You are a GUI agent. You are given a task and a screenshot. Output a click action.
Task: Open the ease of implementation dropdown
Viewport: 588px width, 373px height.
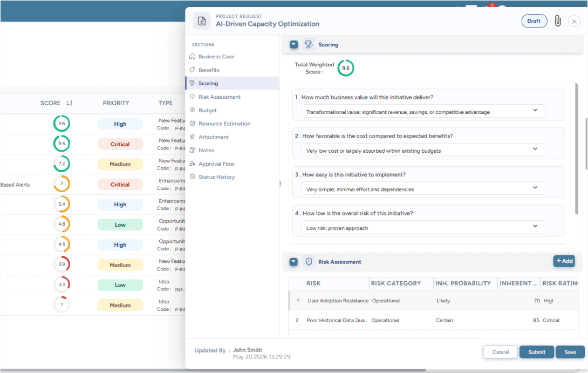[x=423, y=189]
